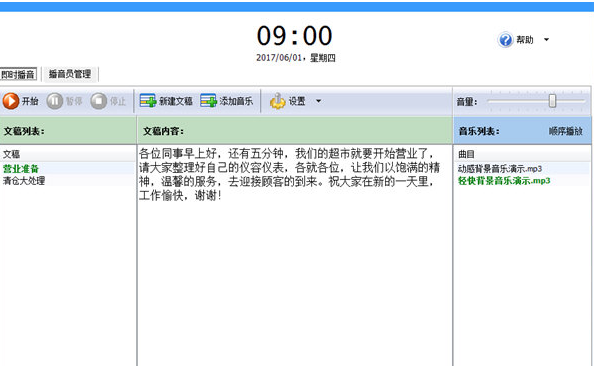Open the 播音员管理 tab
Viewport: 594px width, 366px height.
click(70, 74)
